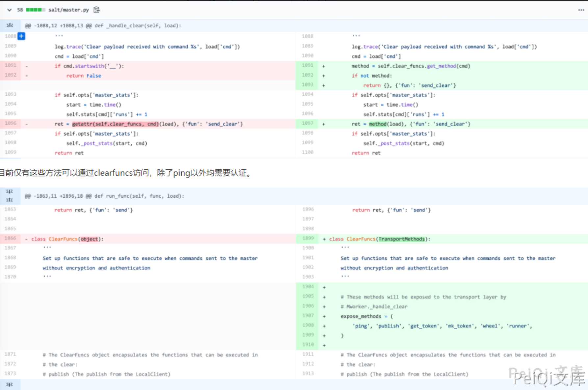The image size is (588, 390).
Task: Click highlighted 'TransportMethods' in added line
Action: pyautogui.click(x=401, y=239)
